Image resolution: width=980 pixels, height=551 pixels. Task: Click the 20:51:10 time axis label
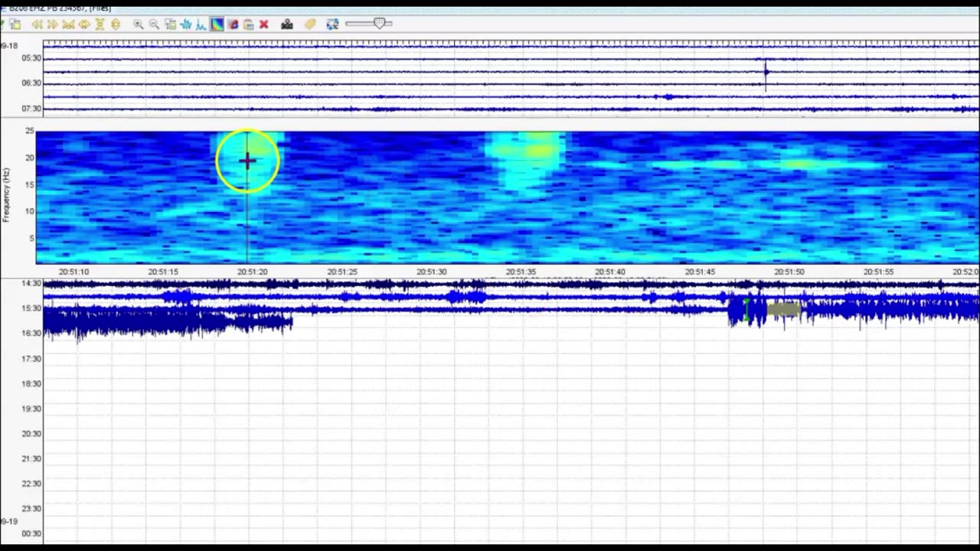click(73, 272)
